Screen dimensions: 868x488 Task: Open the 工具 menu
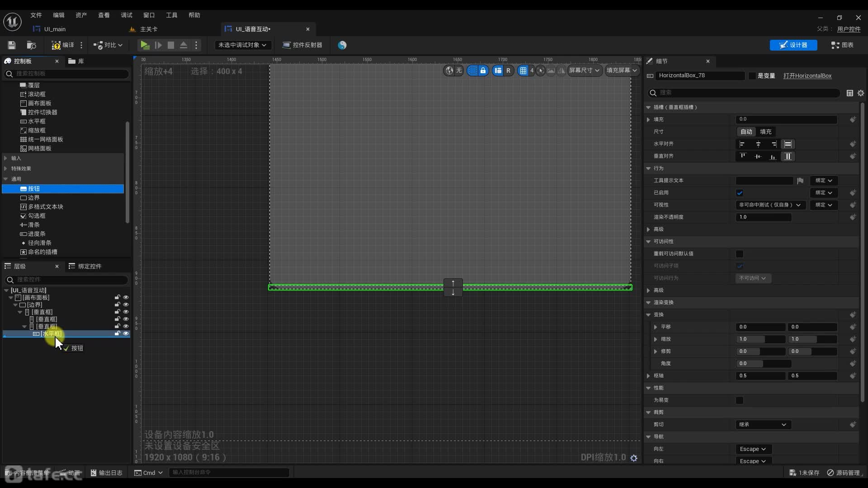[x=172, y=15]
